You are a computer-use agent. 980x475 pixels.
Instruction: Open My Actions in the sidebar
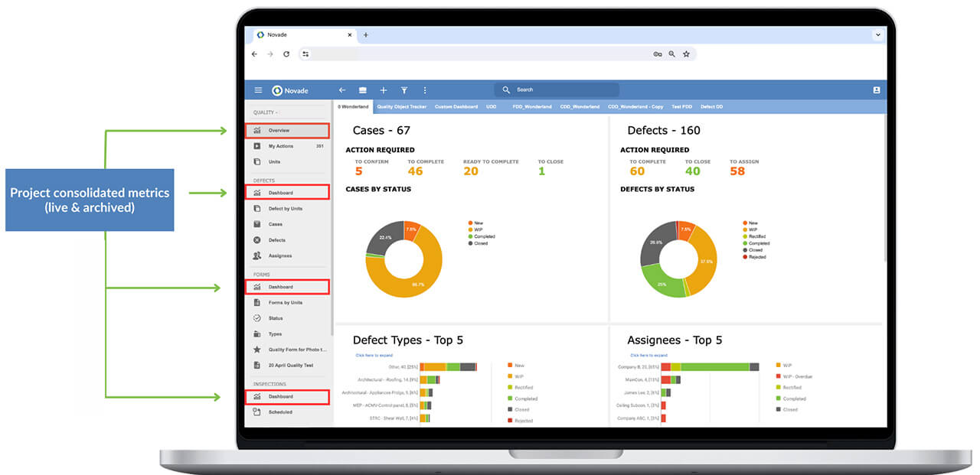point(280,146)
